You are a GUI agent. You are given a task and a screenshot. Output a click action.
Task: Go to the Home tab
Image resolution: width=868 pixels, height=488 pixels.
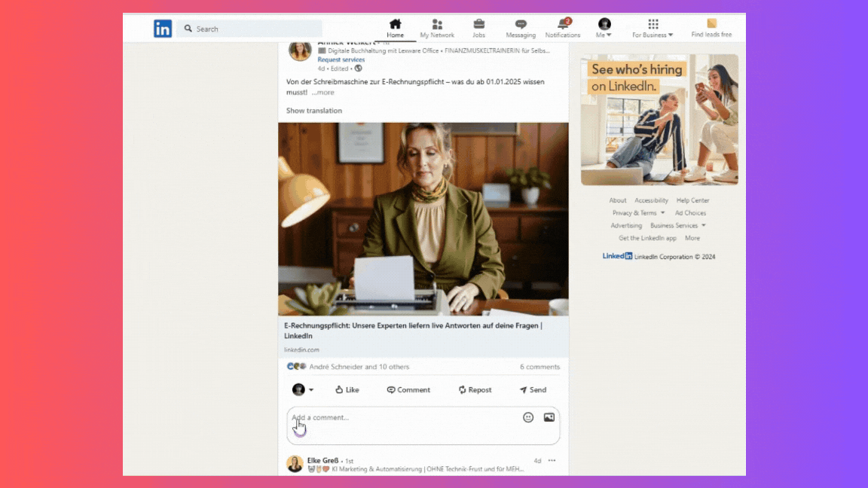click(x=395, y=29)
